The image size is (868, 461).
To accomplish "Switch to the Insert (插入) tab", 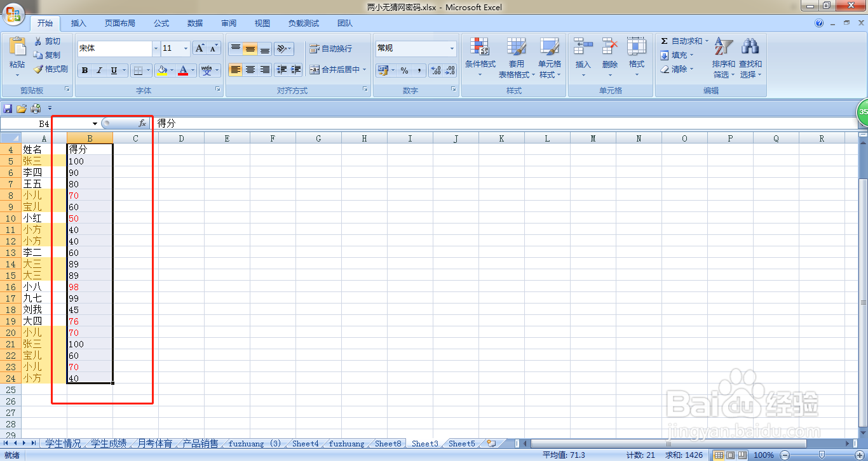I will (x=79, y=23).
